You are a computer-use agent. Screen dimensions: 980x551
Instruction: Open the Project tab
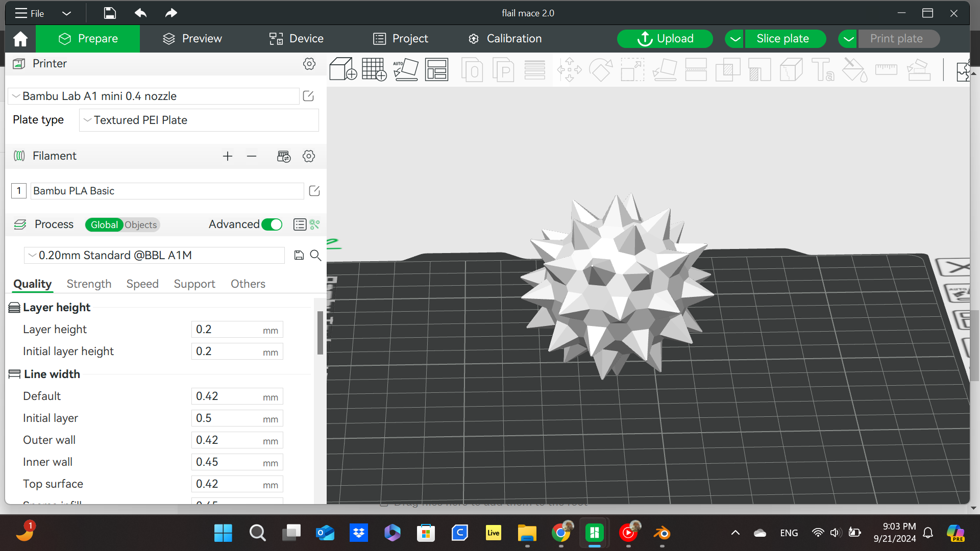pos(401,39)
